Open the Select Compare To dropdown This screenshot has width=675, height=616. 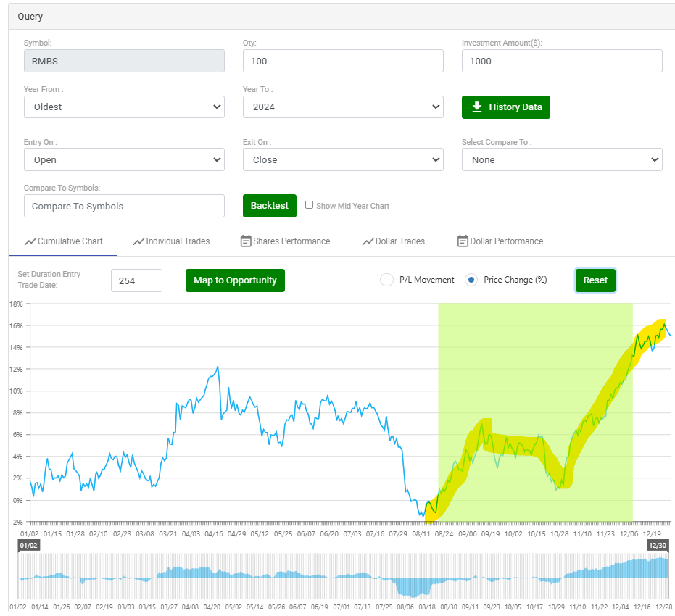click(562, 159)
